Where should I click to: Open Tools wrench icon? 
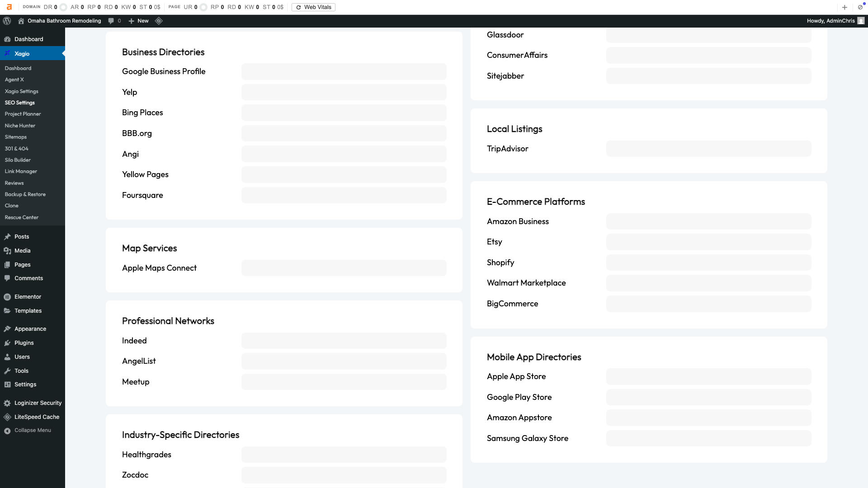[7, 371]
